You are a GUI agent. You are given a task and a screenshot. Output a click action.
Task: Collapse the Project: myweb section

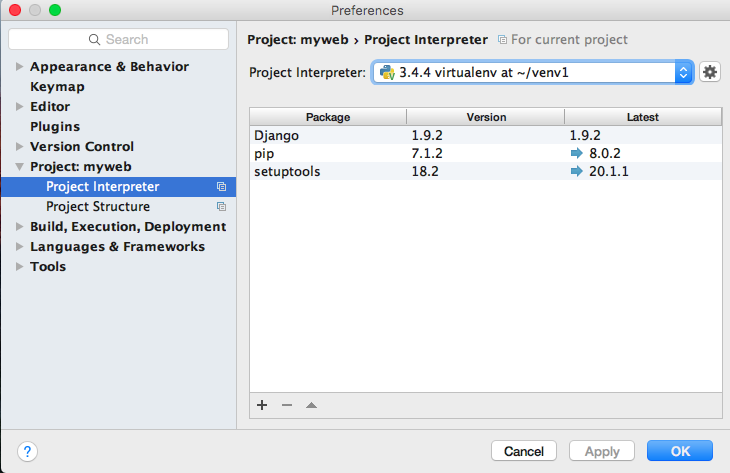point(20,167)
